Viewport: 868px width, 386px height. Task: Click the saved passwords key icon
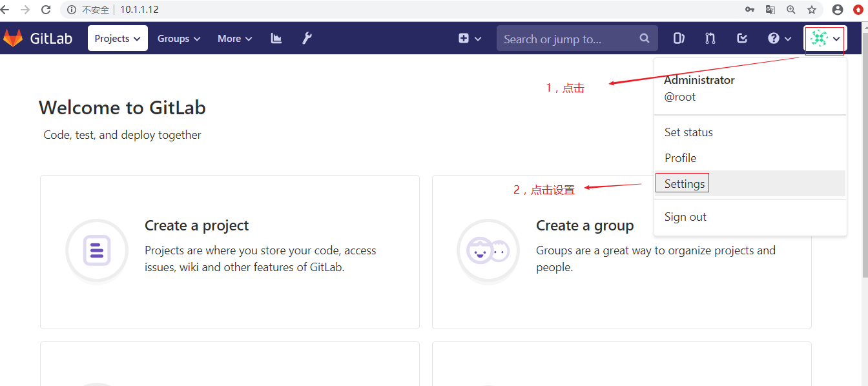pos(750,10)
